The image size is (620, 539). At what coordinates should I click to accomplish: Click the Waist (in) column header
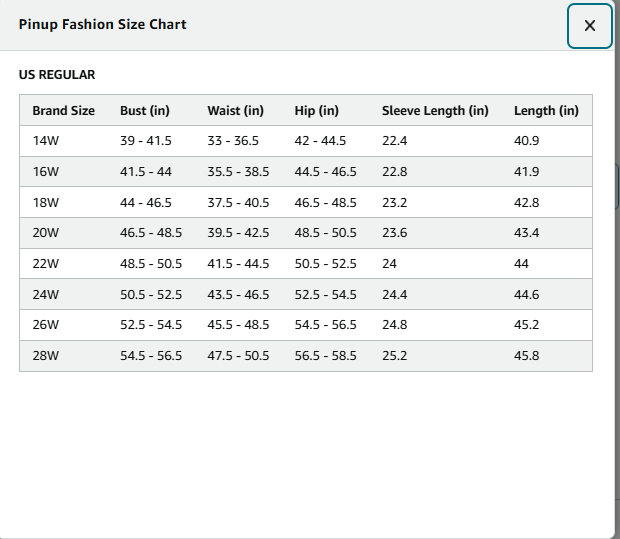click(236, 111)
